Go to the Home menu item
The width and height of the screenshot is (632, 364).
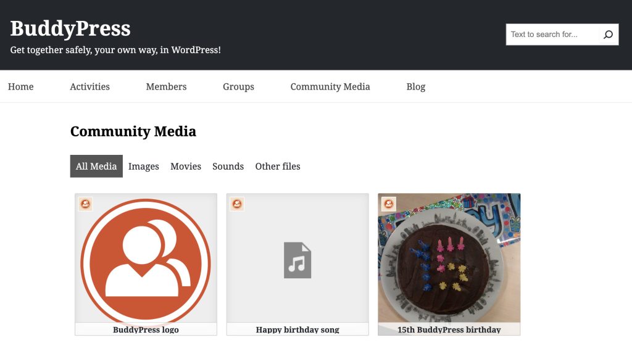(x=20, y=86)
